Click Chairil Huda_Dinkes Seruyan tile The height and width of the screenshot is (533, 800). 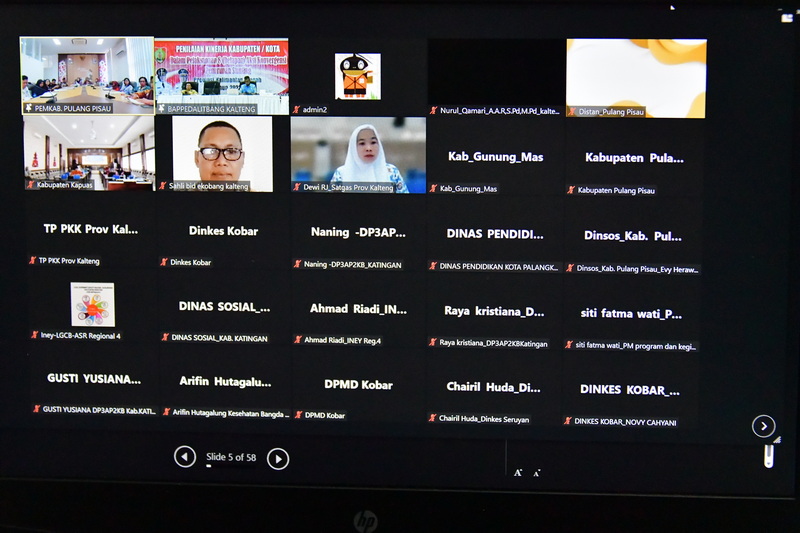coord(493,387)
